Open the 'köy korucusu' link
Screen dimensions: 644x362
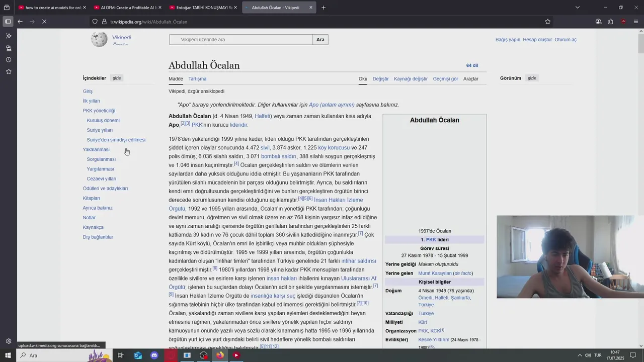(x=334, y=148)
